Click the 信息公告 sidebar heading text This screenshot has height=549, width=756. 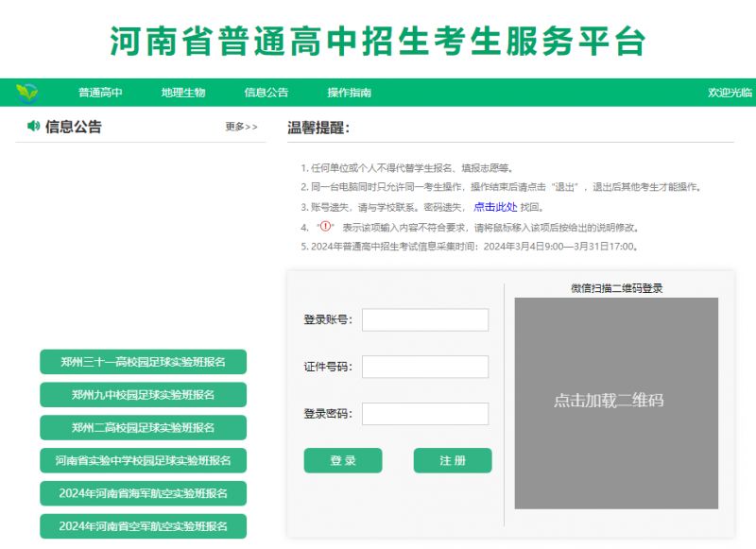pyautogui.click(x=74, y=127)
